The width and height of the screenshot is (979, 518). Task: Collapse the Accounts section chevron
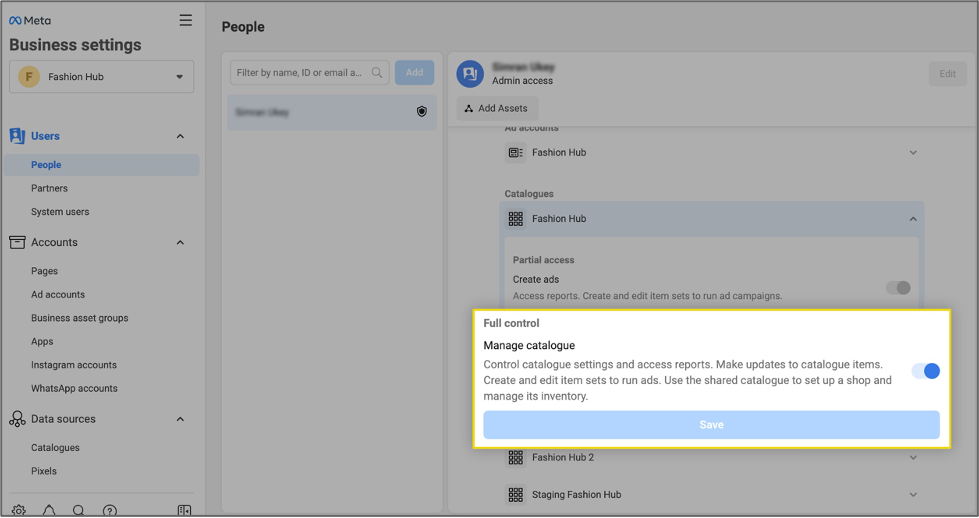[x=180, y=242]
